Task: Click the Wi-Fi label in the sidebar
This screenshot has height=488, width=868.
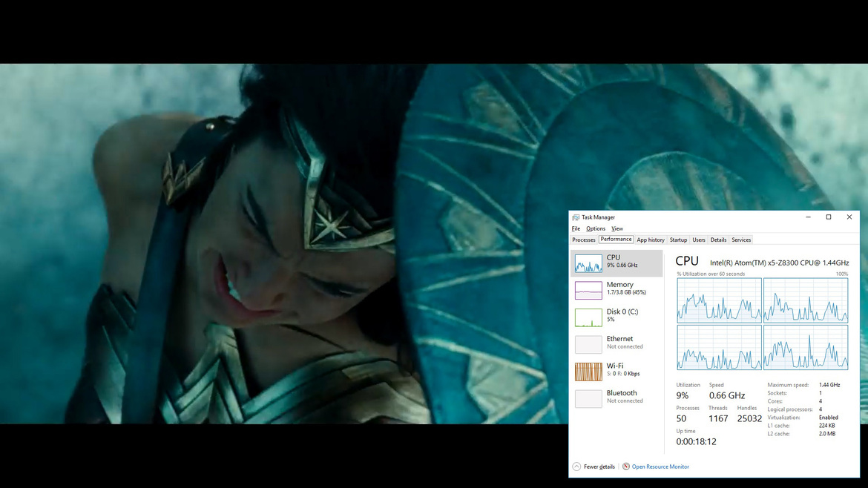Action: [x=615, y=366]
